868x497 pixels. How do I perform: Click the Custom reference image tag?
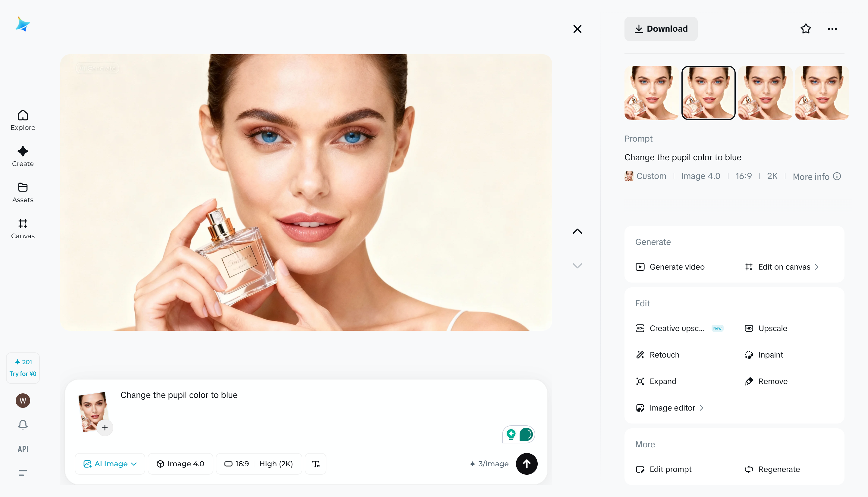tap(645, 176)
